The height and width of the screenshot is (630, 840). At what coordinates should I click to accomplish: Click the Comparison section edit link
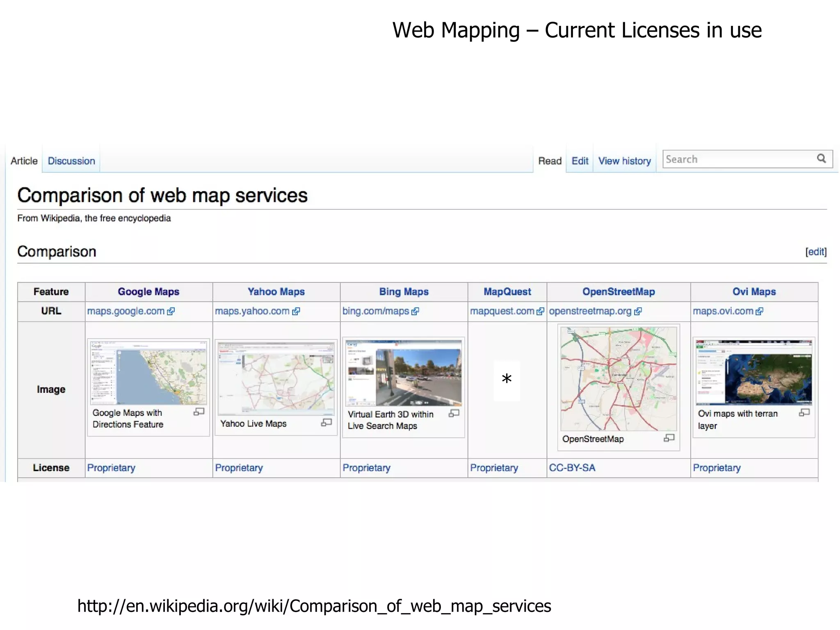816,252
